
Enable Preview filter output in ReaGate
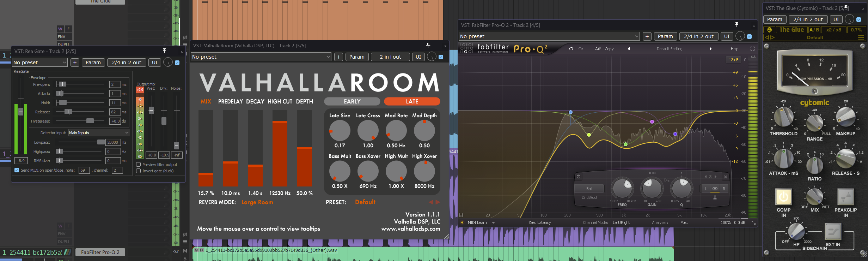pyautogui.click(x=139, y=165)
